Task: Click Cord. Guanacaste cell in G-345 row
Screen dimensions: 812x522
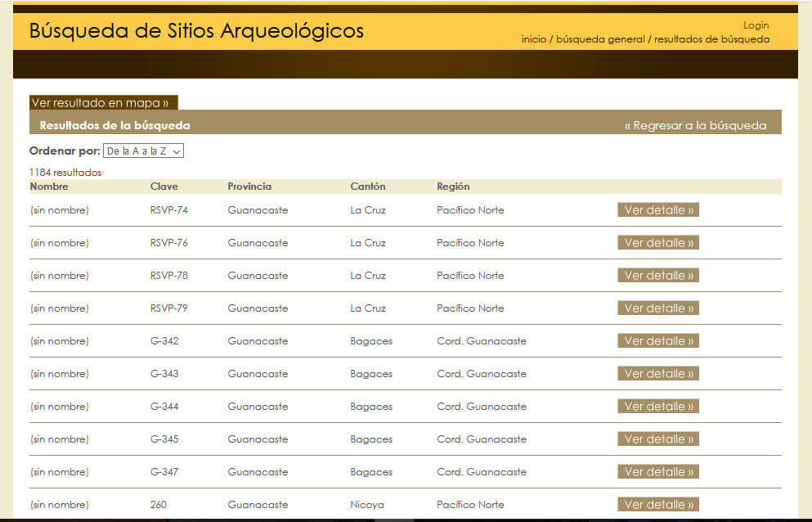Action: pos(482,439)
